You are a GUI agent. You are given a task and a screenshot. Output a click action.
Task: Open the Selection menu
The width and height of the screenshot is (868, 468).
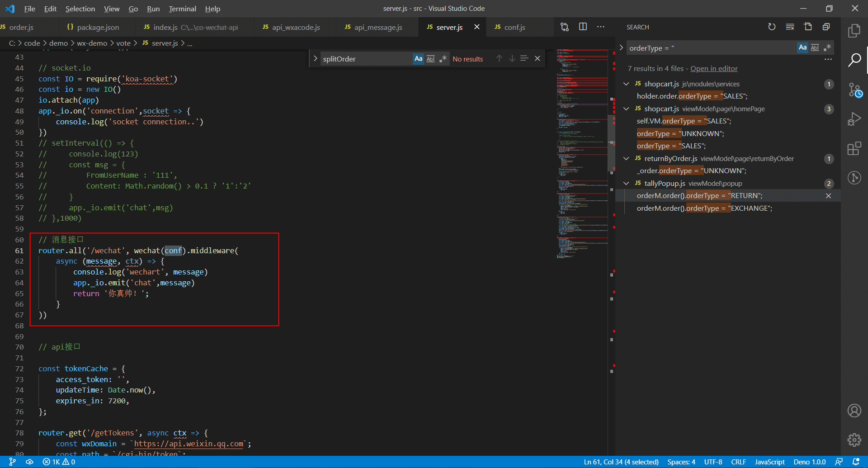[80, 9]
